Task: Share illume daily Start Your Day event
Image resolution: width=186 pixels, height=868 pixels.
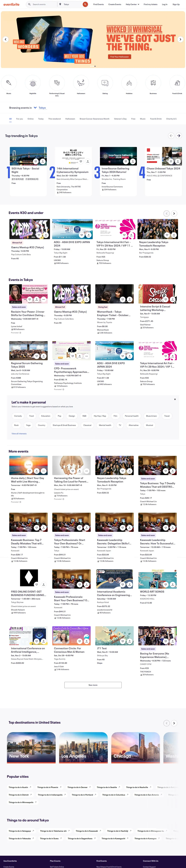Action: (x=37, y=471)
